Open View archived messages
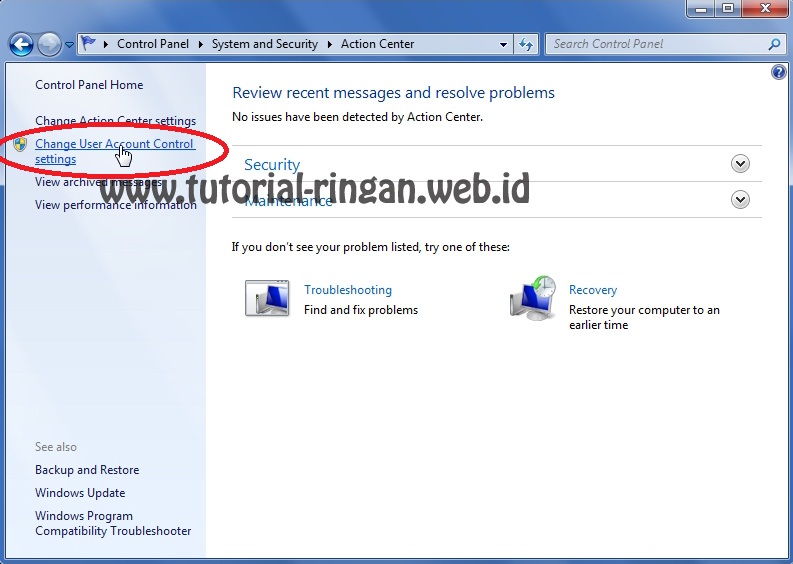 click(99, 182)
